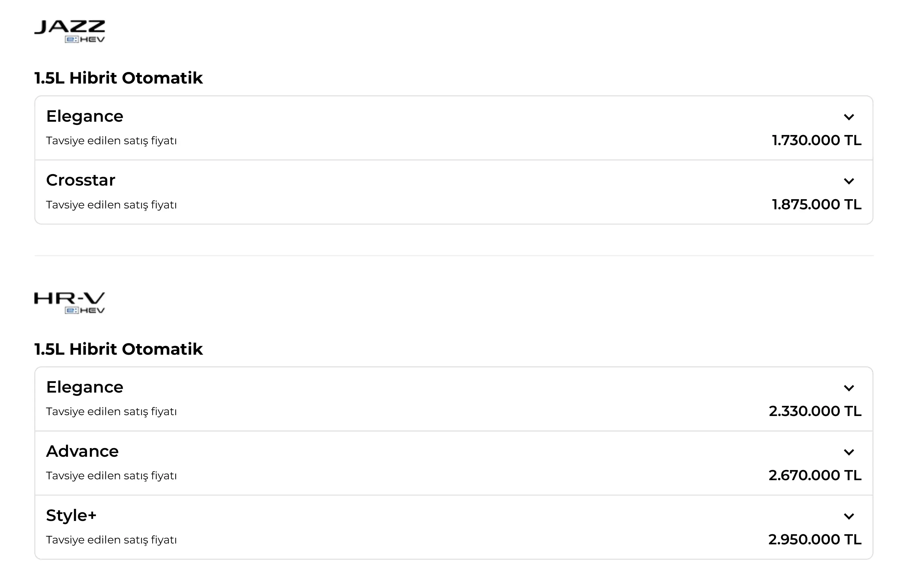903x588 pixels.
Task: Select the Crosstar trim title
Action: (x=80, y=180)
